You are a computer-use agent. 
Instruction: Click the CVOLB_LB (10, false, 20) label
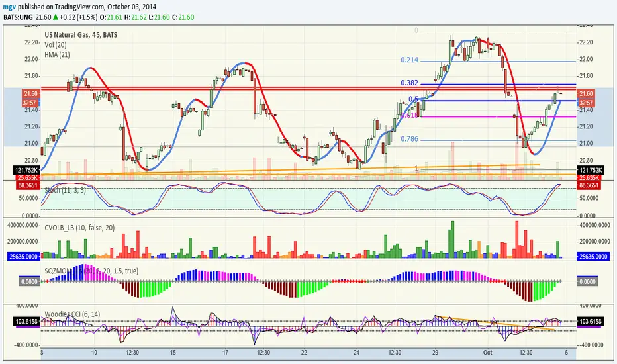[x=79, y=228]
